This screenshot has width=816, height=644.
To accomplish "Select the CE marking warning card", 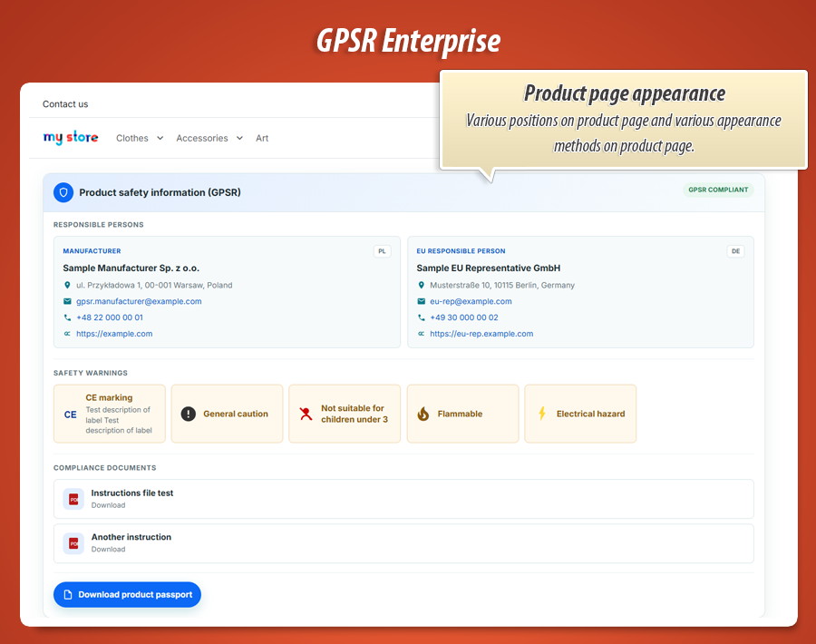I will click(x=110, y=414).
